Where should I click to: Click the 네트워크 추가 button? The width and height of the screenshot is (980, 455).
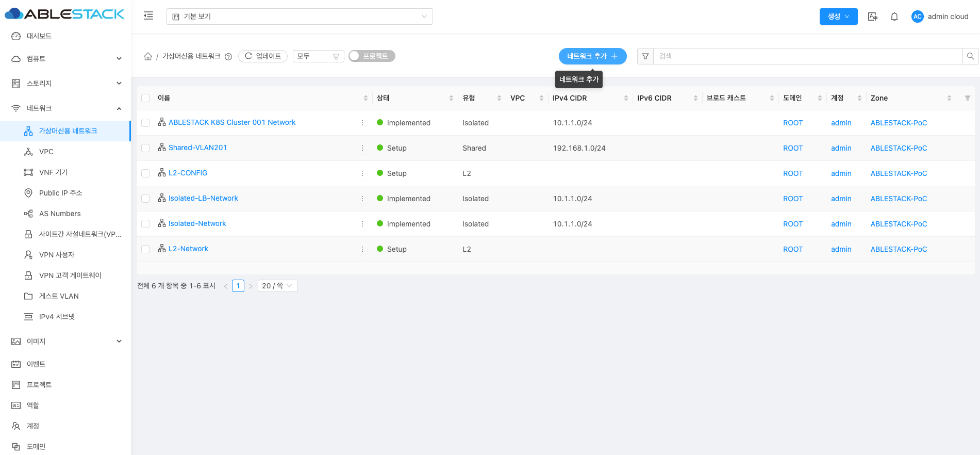click(x=592, y=56)
